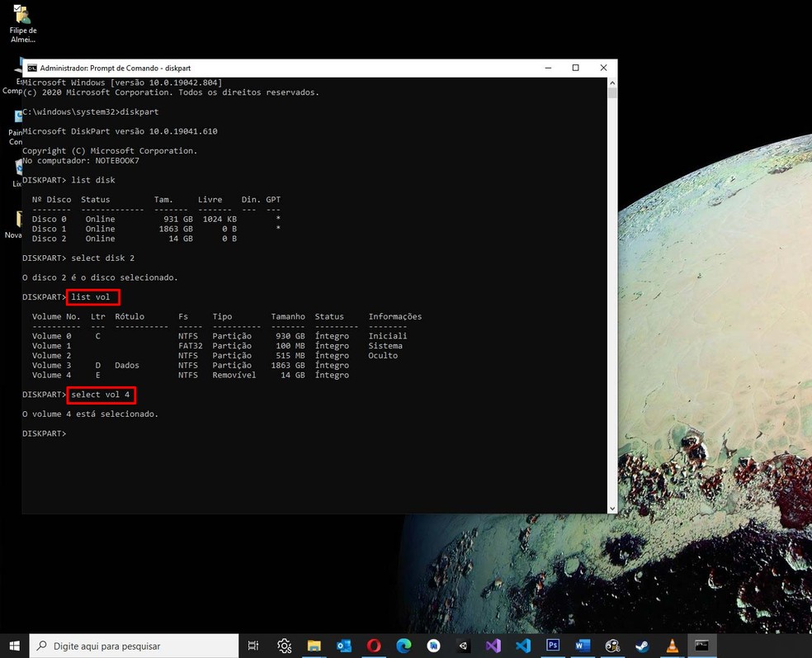Launch Steam from the taskbar
The height and width of the screenshot is (658, 812).
pyautogui.click(x=642, y=646)
